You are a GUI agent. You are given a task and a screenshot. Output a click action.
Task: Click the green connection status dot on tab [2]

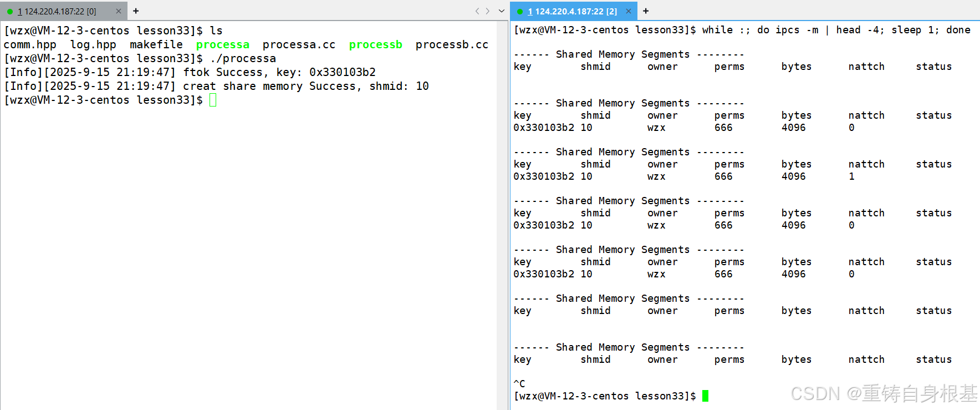(520, 11)
